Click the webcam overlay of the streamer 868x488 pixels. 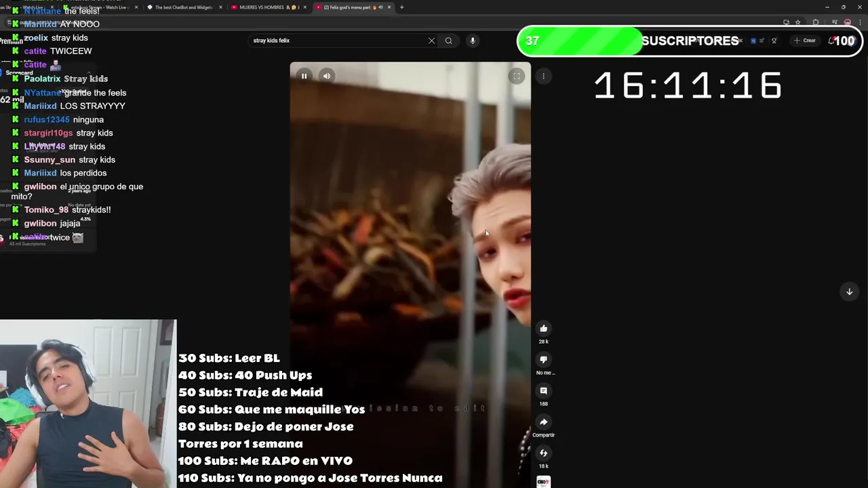tap(87, 404)
